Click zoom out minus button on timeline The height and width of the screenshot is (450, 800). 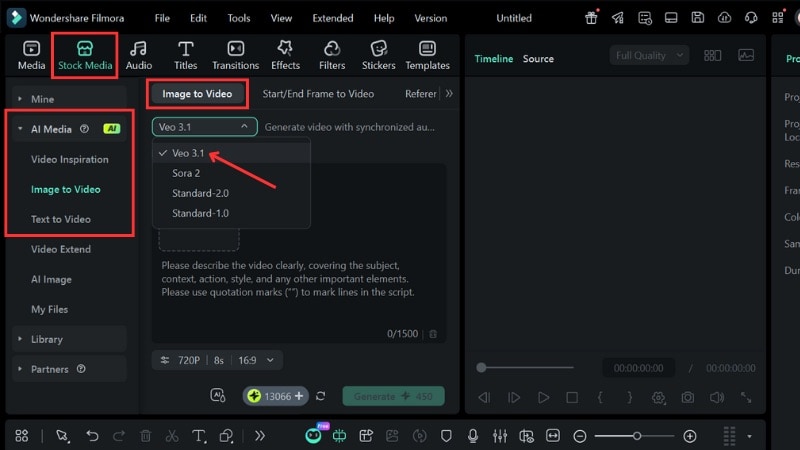click(x=579, y=436)
